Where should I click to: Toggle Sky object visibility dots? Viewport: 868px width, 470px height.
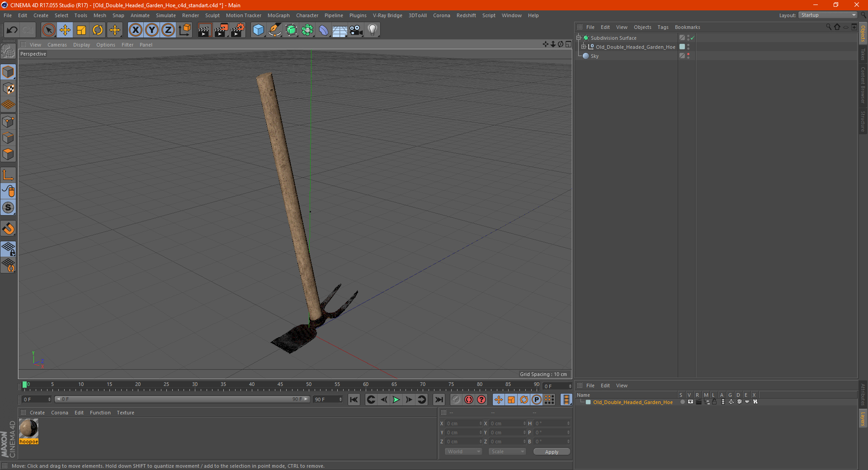pos(688,56)
